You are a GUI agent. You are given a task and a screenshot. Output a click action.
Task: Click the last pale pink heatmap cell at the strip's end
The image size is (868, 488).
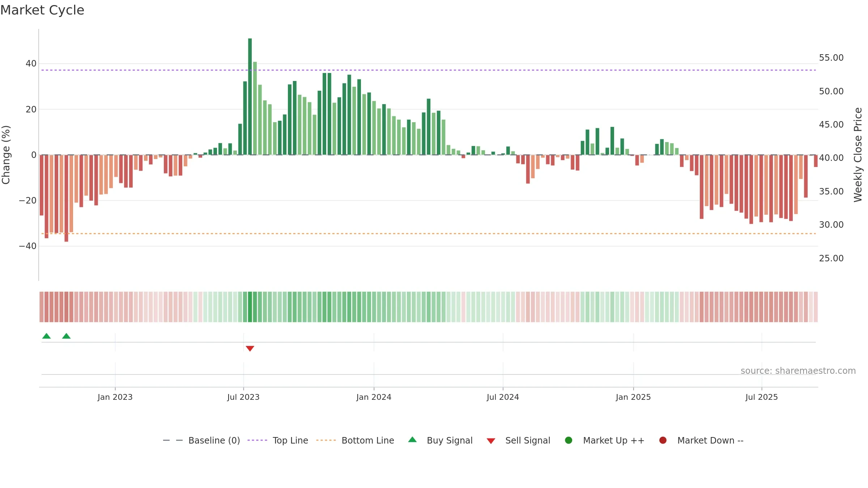(816, 307)
